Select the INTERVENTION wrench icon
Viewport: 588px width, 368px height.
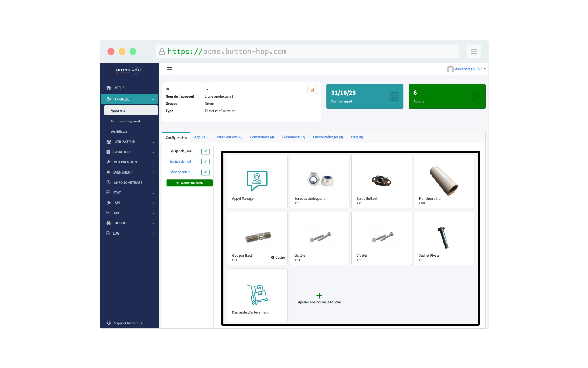tap(109, 162)
